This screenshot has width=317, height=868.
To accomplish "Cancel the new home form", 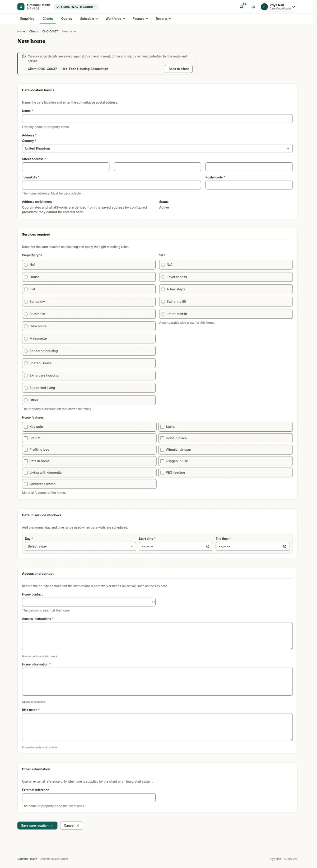I will [x=72, y=825].
